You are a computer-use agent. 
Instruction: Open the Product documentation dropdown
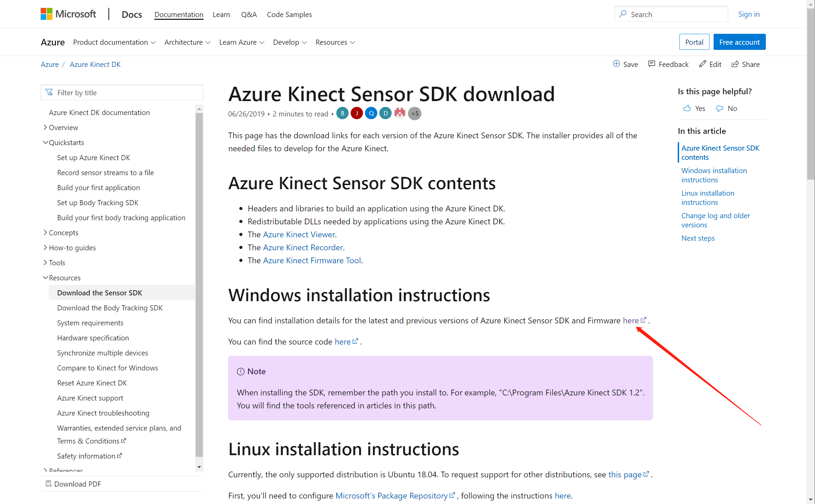point(113,42)
